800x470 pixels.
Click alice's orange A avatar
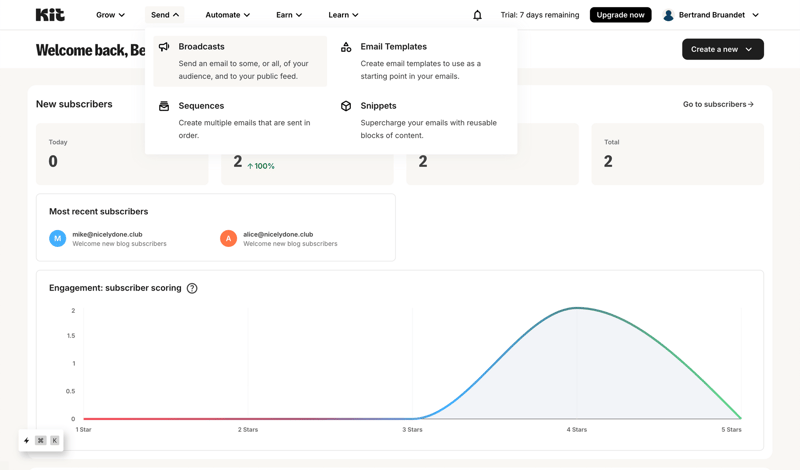tap(229, 238)
